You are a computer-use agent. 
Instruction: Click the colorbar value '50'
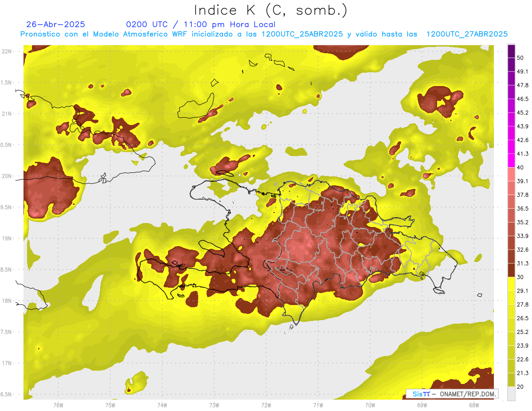pyautogui.click(x=520, y=58)
